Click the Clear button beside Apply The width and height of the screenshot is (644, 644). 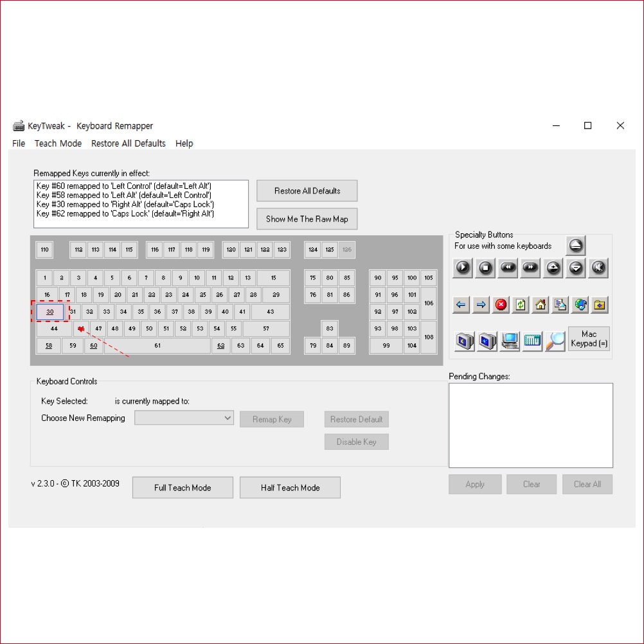point(532,484)
